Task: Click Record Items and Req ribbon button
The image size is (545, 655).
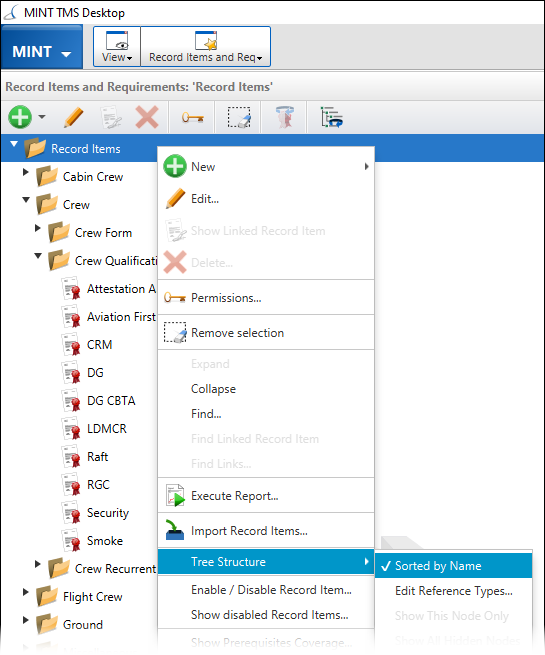Action: (x=205, y=46)
